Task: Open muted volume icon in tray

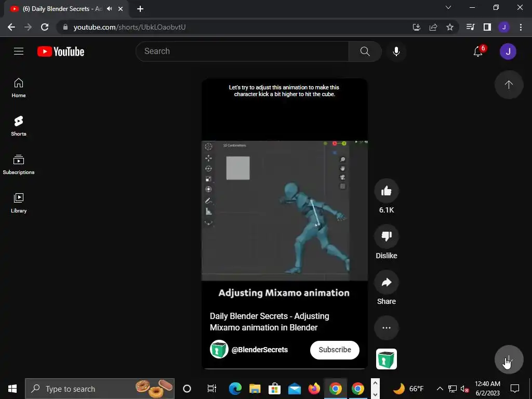Action: click(x=464, y=389)
